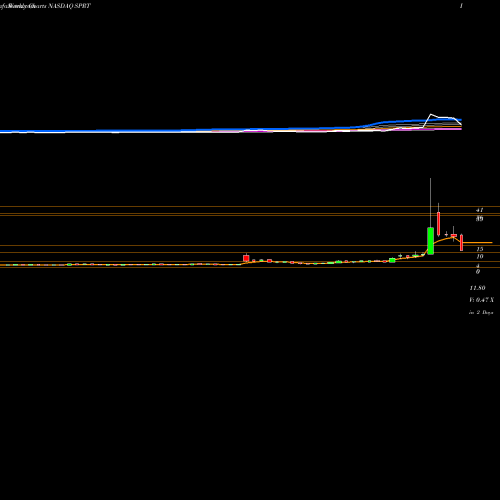
Task: Click the 15 price level label
Action: click(x=480, y=249)
